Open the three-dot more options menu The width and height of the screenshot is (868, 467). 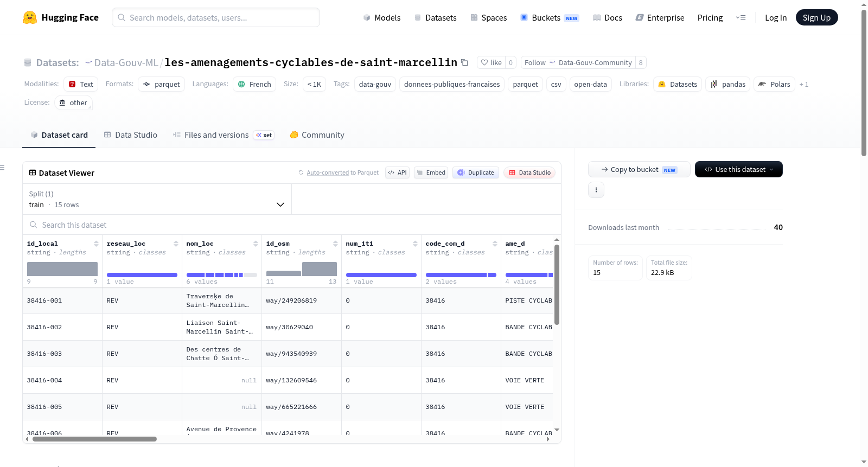pos(596,190)
